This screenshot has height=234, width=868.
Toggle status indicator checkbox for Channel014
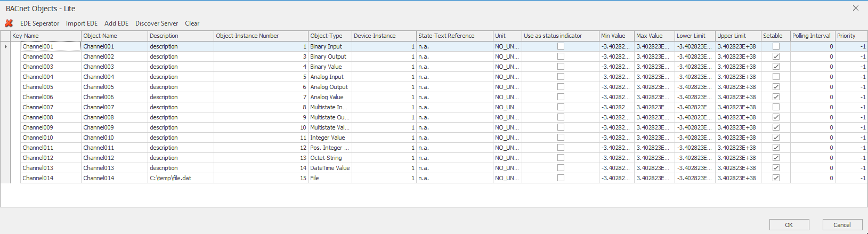561,178
